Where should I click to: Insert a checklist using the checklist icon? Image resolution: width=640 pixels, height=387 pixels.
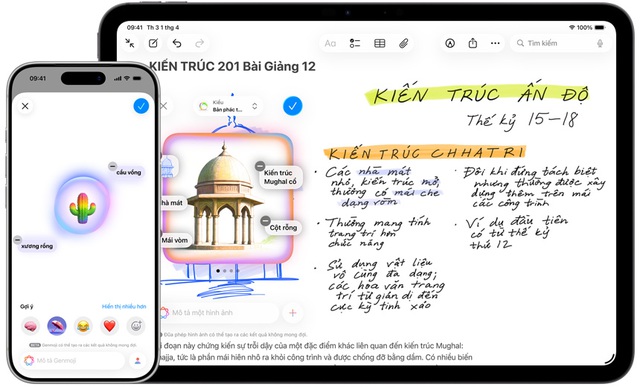[x=355, y=43]
